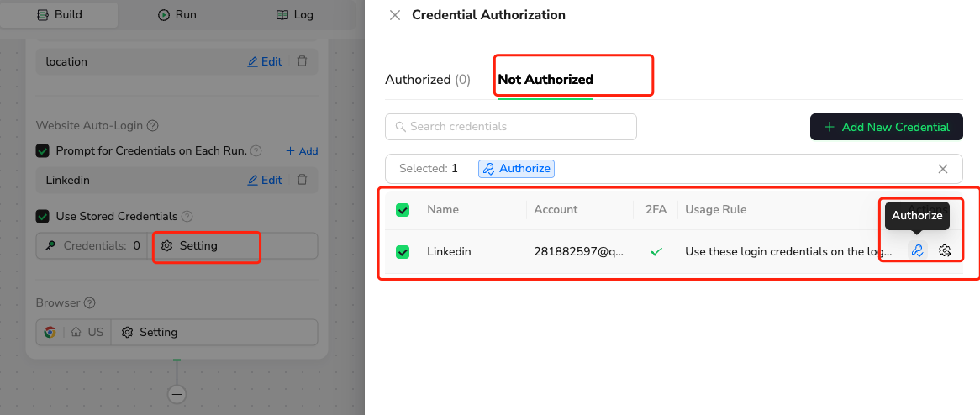Click the plus node below the card
Image resolution: width=980 pixels, height=415 pixels.
[x=177, y=394]
